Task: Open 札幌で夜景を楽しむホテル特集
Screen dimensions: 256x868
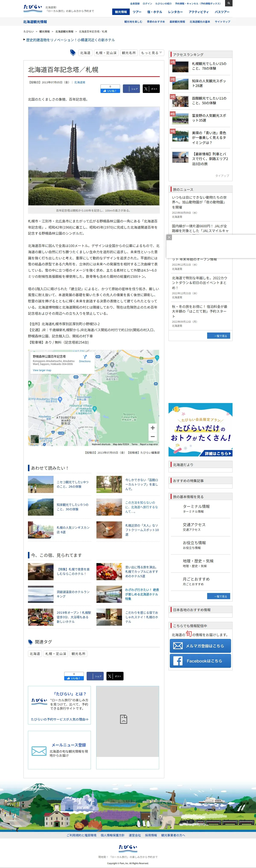Action: click(60, 571)
